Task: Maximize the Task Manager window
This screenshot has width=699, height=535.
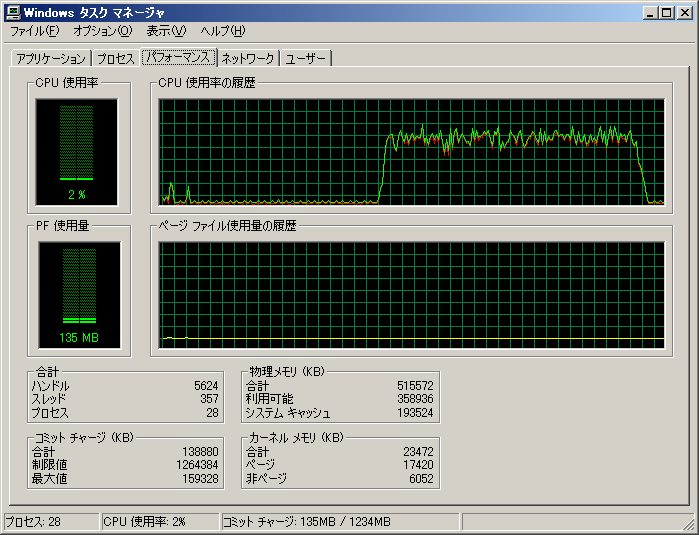Action: click(666, 13)
